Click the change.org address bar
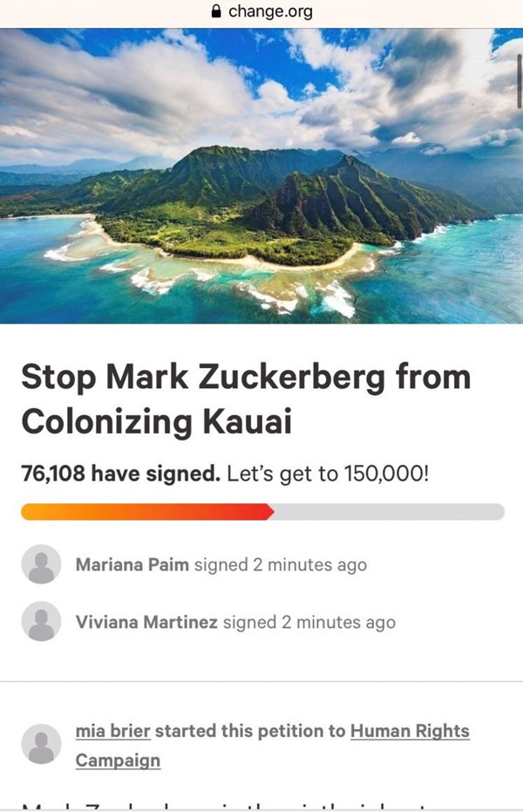This screenshot has height=812, width=523. [x=261, y=11]
